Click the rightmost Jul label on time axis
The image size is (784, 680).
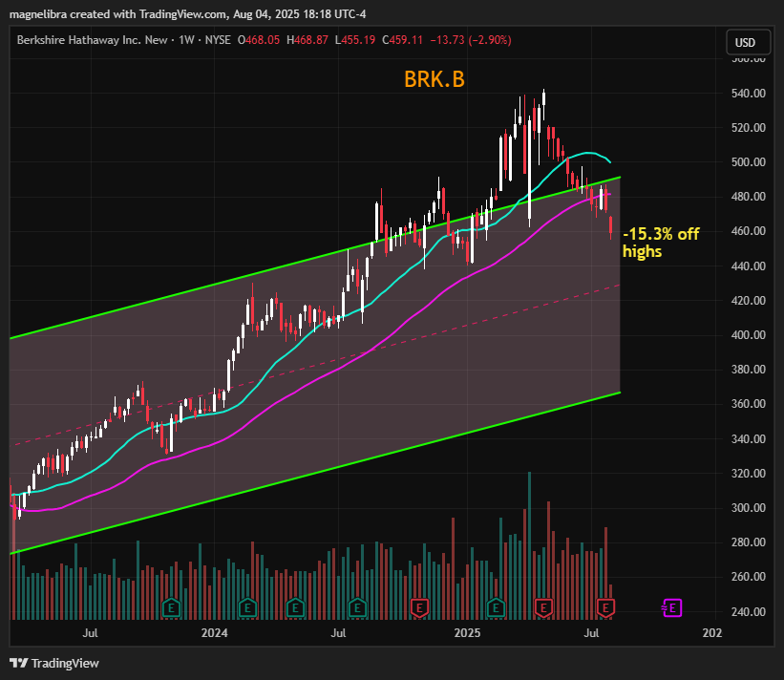(591, 633)
